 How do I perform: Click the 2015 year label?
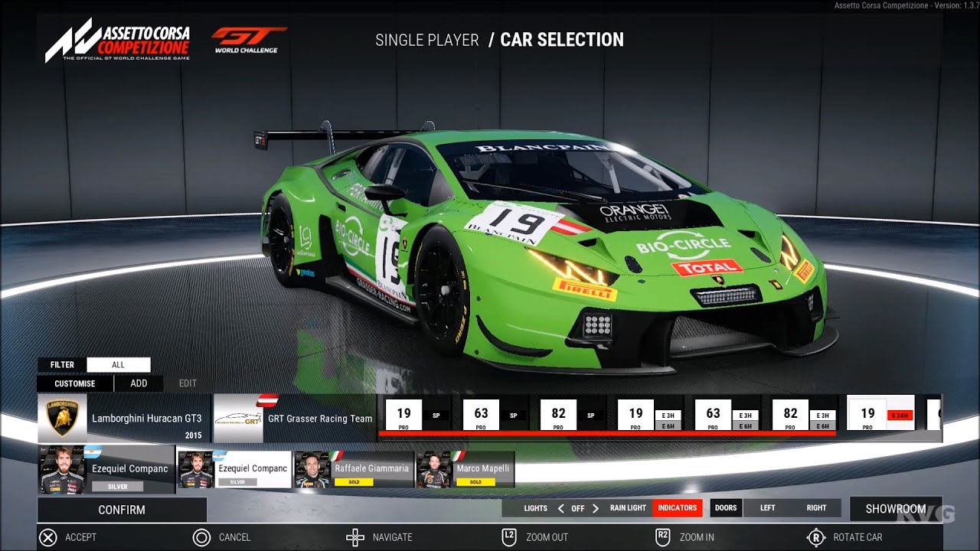tap(194, 435)
